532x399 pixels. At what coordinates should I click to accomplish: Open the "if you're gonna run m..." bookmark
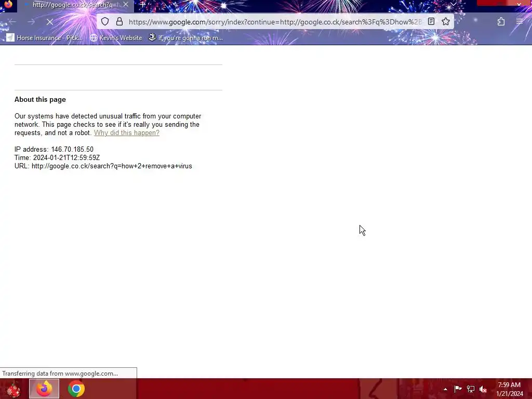point(185,37)
